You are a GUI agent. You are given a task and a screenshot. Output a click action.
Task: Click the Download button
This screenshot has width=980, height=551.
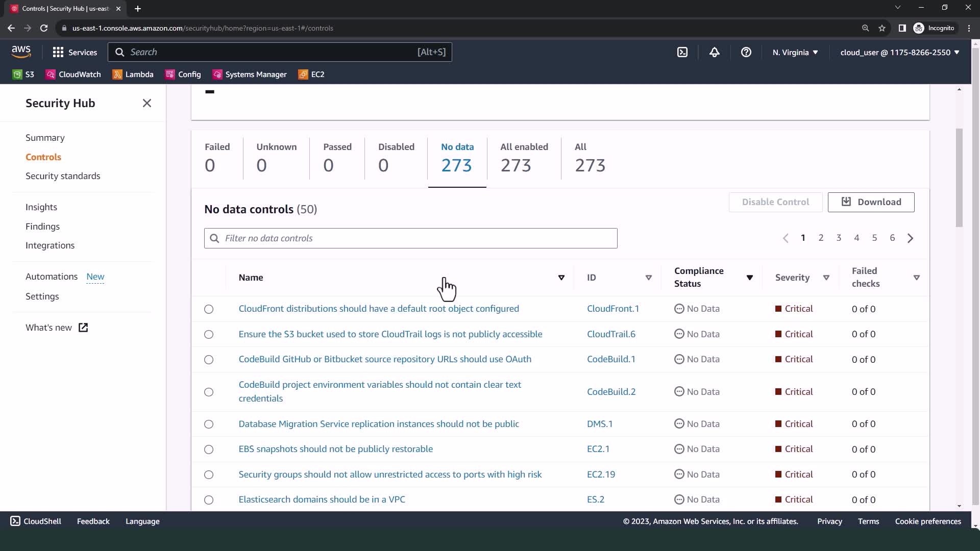(x=871, y=202)
